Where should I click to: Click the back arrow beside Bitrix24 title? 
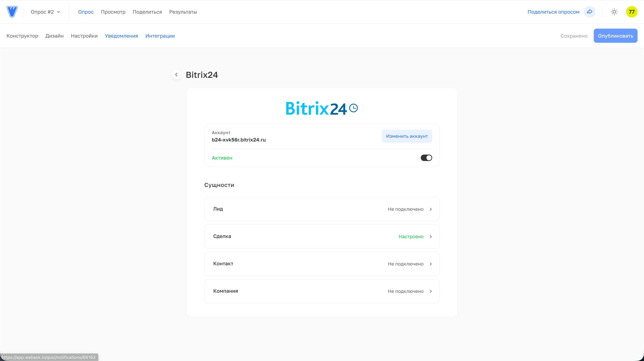point(176,74)
